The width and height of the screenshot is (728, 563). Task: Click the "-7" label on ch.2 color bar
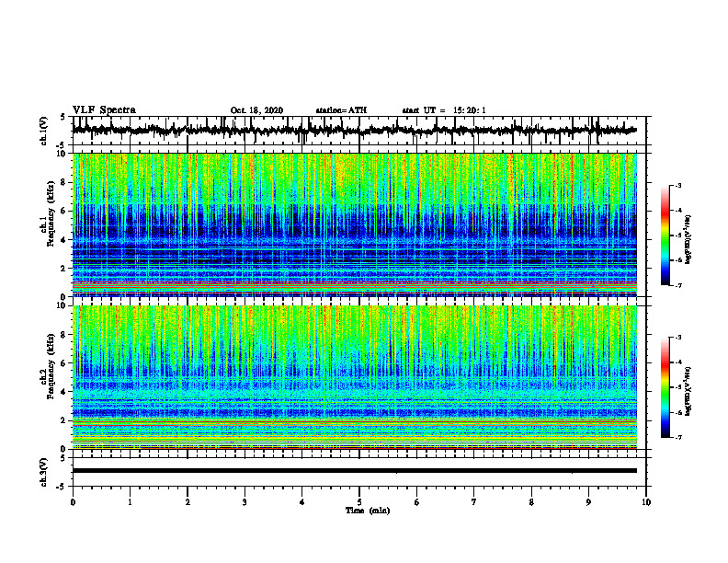coord(678,438)
